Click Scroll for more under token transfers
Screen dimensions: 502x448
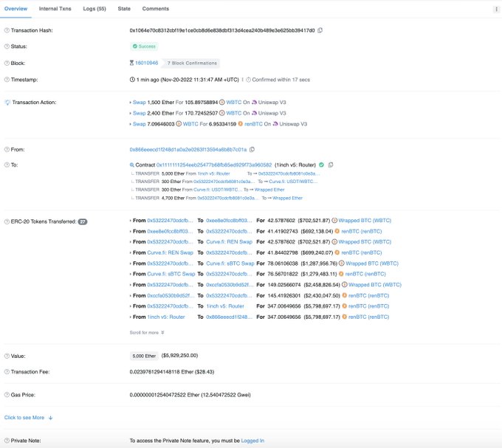[147, 333]
